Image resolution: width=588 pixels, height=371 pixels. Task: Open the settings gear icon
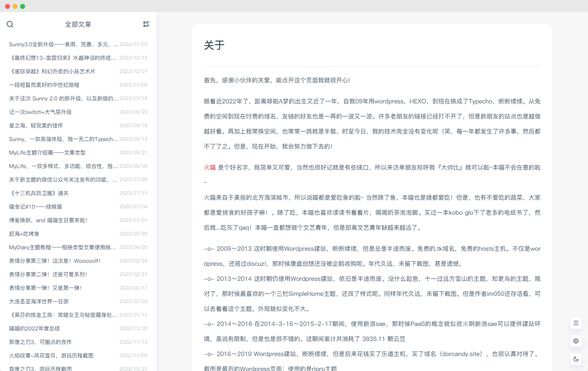(x=576, y=341)
